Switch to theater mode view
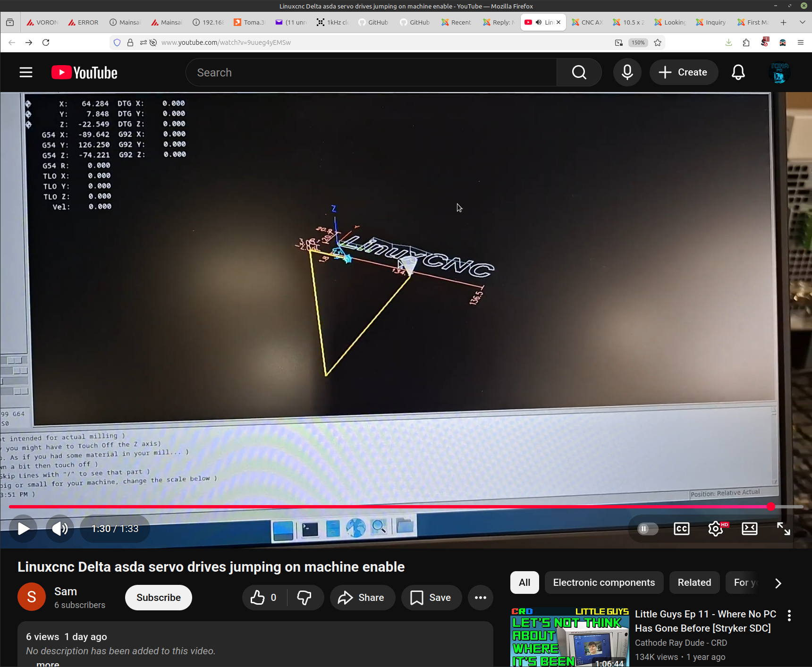Viewport: 812px width, 667px height. tap(749, 529)
